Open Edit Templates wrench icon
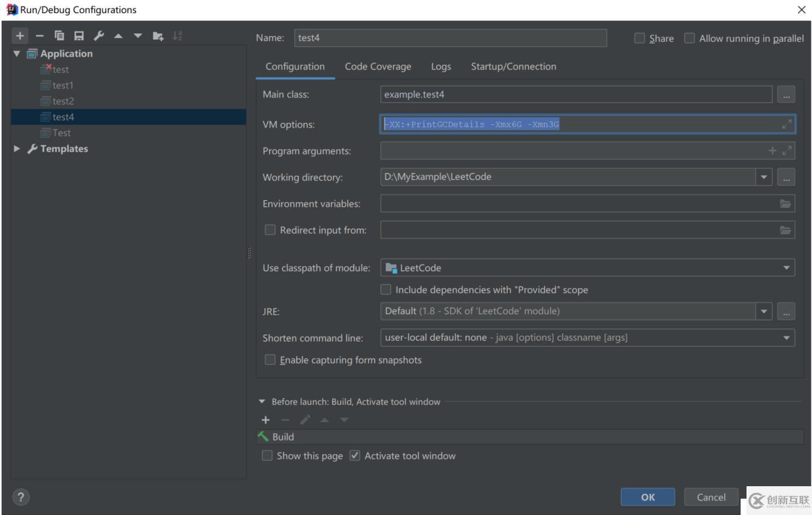Image resolution: width=812 pixels, height=515 pixels. 98,36
